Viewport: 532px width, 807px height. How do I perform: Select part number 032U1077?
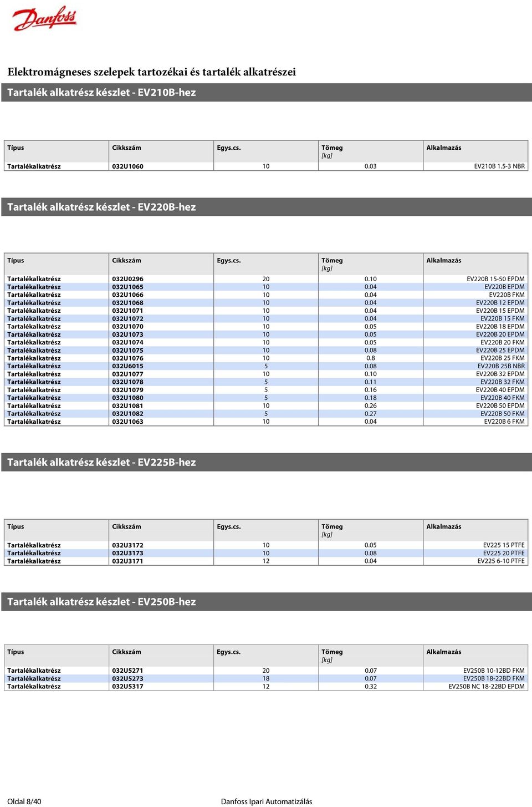click(x=127, y=374)
